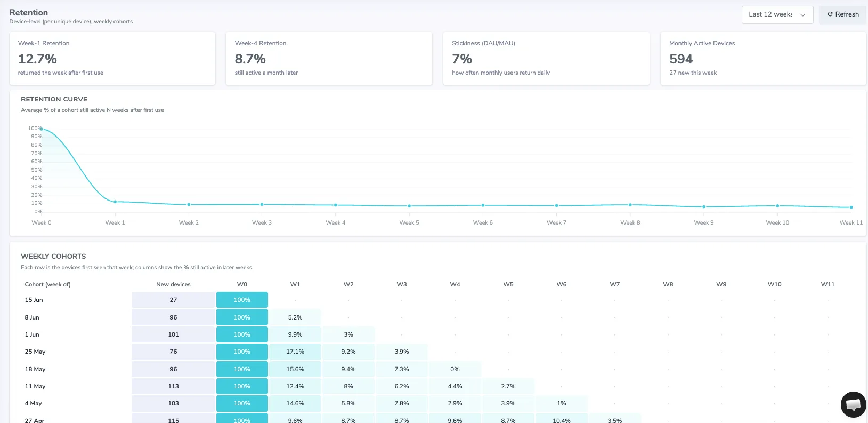Click the 101 new devices cell
This screenshot has height=423, width=868.
click(x=173, y=334)
